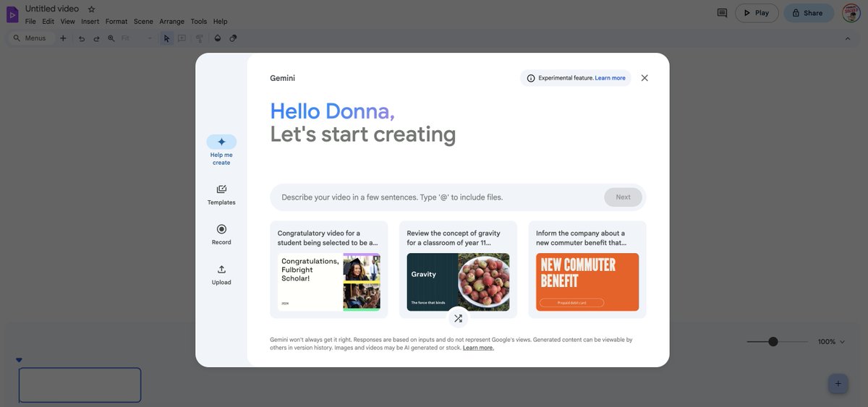Click the describe your video input field

[436, 197]
